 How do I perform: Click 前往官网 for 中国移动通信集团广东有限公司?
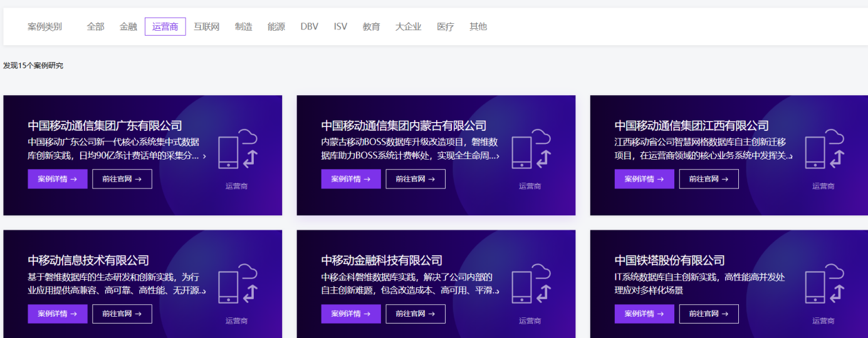coord(122,179)
